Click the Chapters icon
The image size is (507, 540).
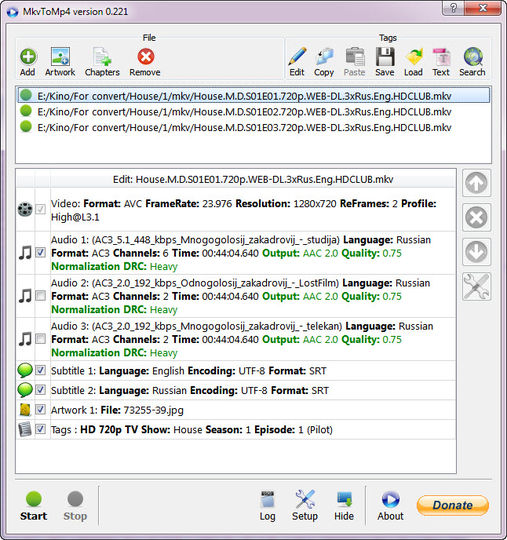(x=102, y=56)
